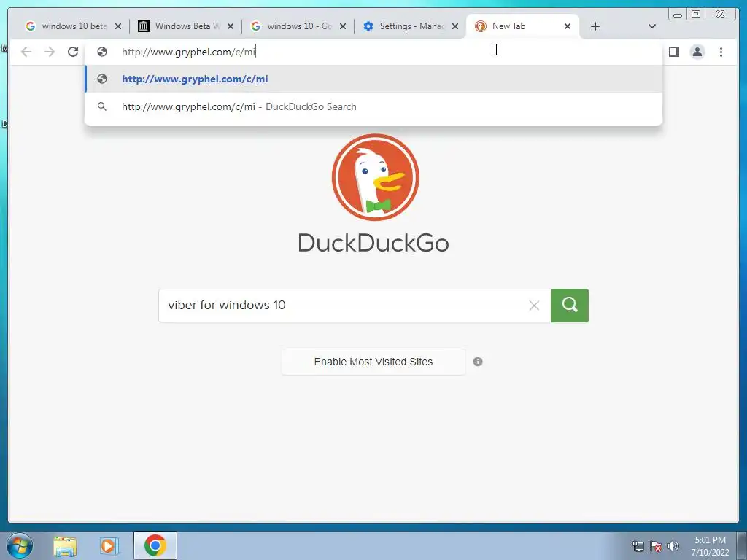Click the address bar URL field
Viewport: 747px width, 560px height.
coord(373,52)
